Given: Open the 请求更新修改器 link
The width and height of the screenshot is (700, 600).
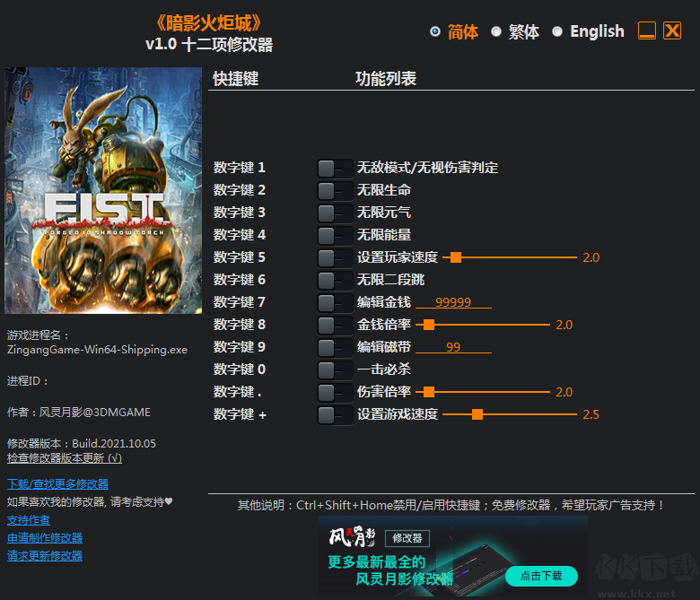Looking at the screenshot, I should pyautogui.click(x=45, y=556).
